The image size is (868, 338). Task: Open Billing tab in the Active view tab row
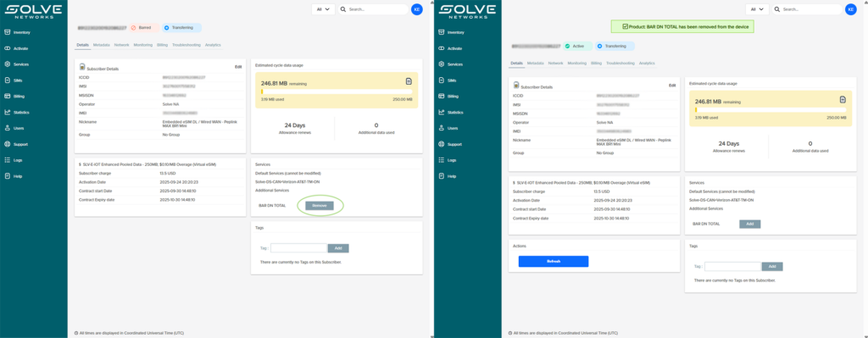596,64
